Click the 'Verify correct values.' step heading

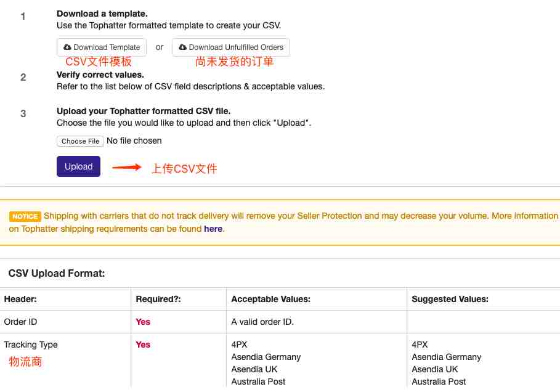100,75
